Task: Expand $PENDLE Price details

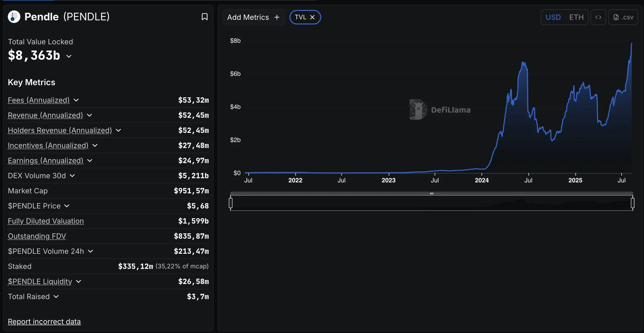Action: point(67,206)
